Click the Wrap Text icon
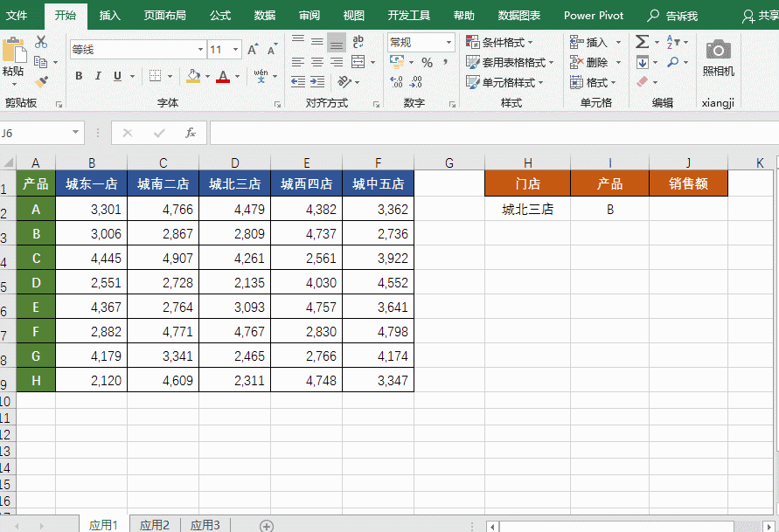This screenshot has height=532, width=779. (x=358, y=42)
